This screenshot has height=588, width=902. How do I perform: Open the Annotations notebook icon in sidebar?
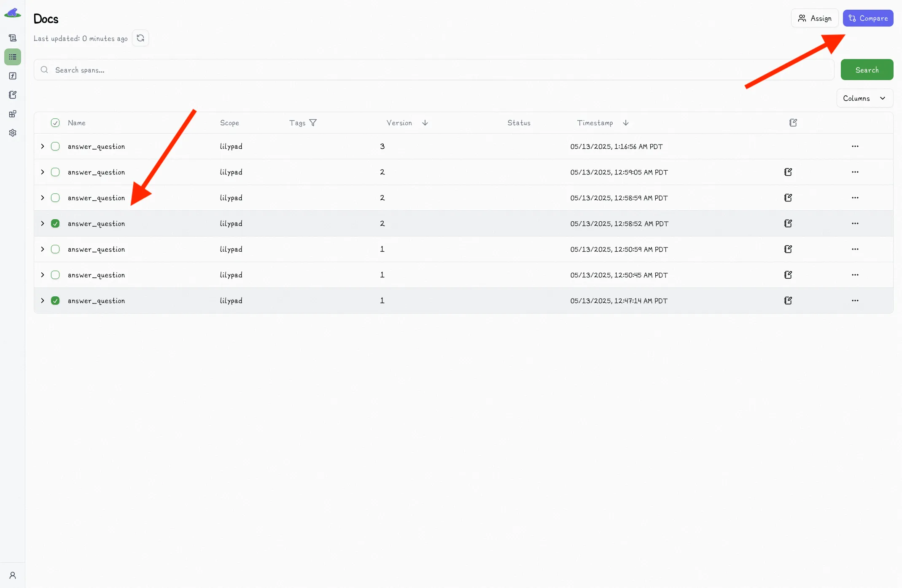pyautogui.click(x=13, y=95)
